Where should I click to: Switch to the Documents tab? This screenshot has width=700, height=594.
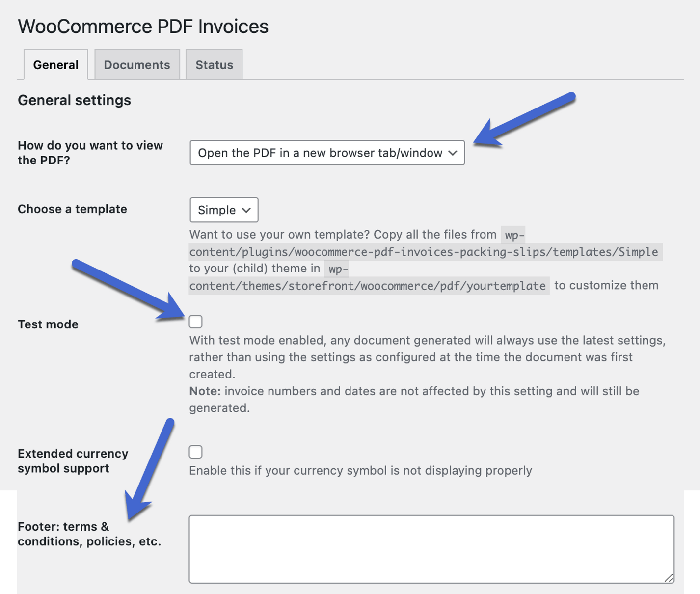click(x=137, y=64)
